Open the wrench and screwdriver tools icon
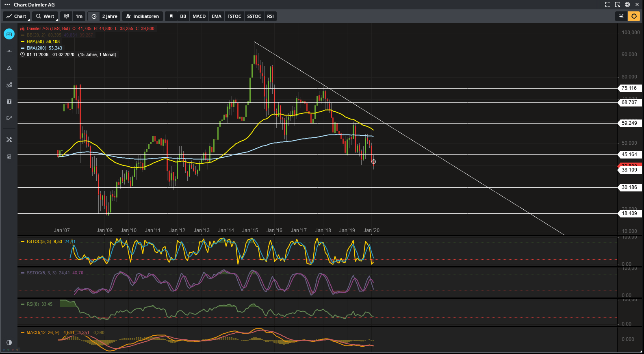644x354 pixels. coord(9,140)
